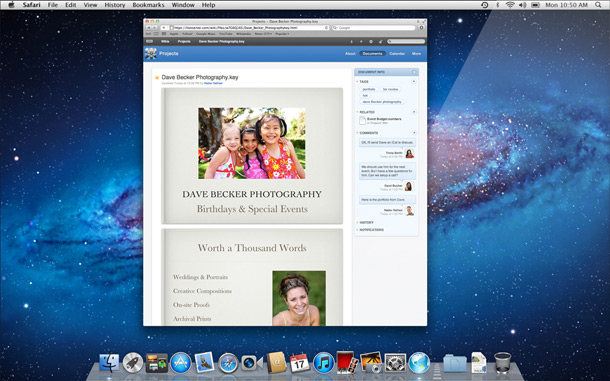Image resolution: width=610 pixels, height=381 pixels.
Task: Open the About tab
Action: 350,54
